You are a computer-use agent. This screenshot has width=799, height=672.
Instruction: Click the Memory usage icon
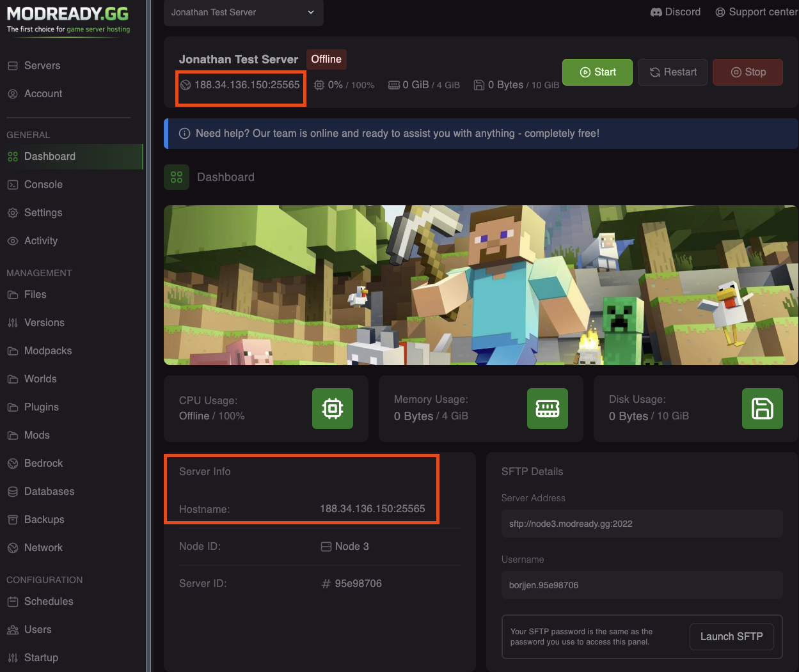tap(548, 409)
